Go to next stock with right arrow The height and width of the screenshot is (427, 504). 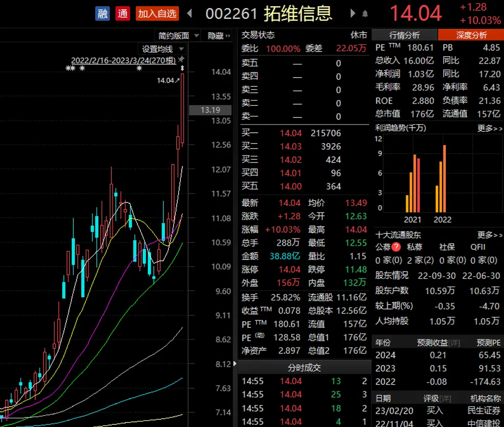(353, 13)
